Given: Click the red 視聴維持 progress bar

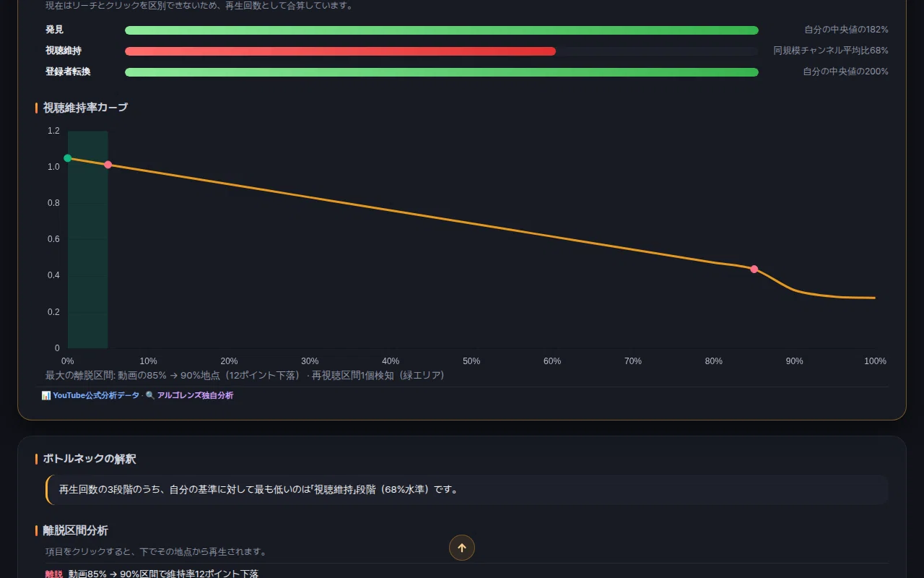Looking at the screenshot, I should pos(340,51).
